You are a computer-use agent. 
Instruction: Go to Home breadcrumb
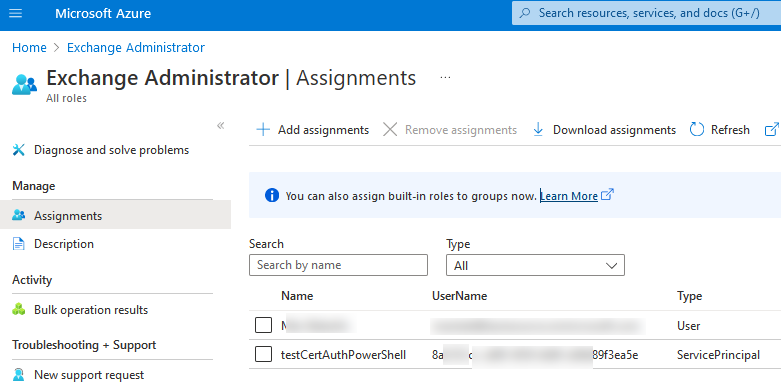tap(29, 47)
